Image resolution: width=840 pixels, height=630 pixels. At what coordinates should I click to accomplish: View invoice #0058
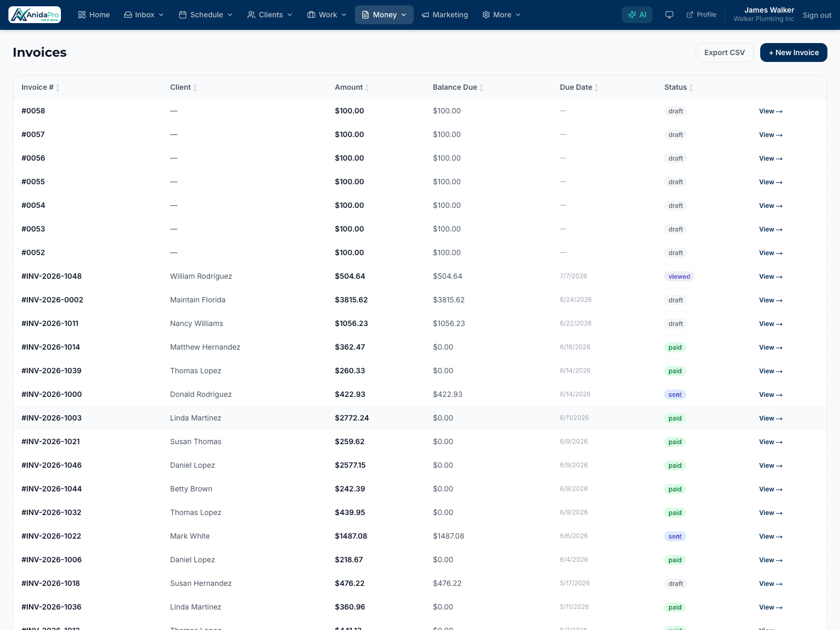pos(771,111)
